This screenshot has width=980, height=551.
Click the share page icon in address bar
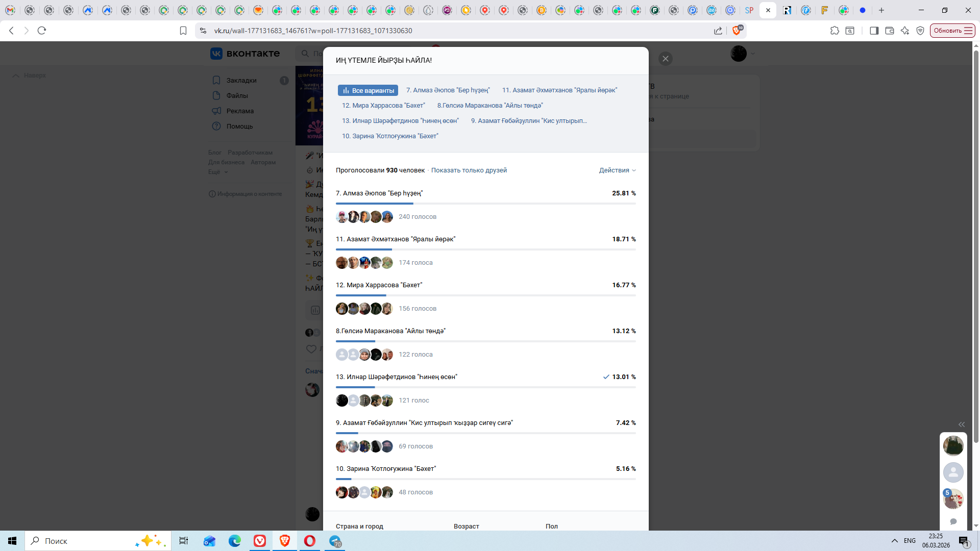[718, 31]
